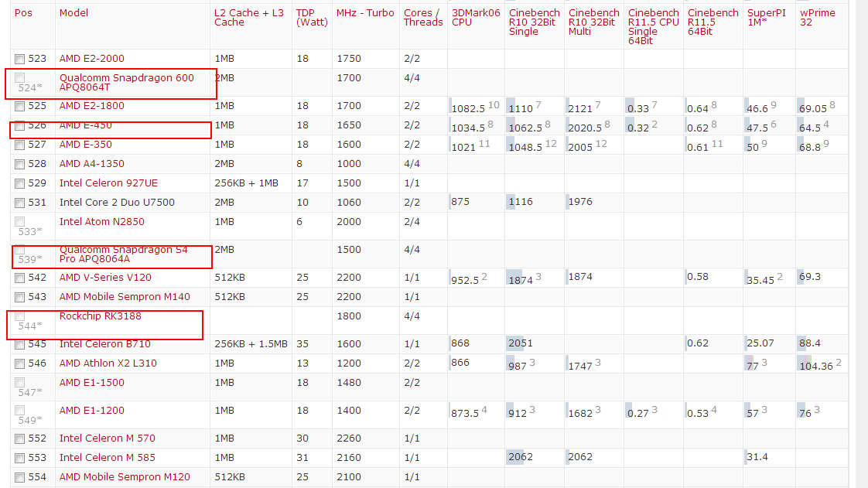Screen dimensions: 868x488
Task: Open the AMD Mobile Sempron M120 link
Action: point(125,477)
